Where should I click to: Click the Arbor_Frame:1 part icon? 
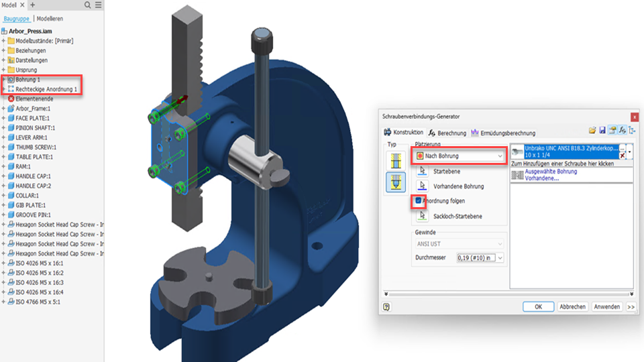point(11,109)
